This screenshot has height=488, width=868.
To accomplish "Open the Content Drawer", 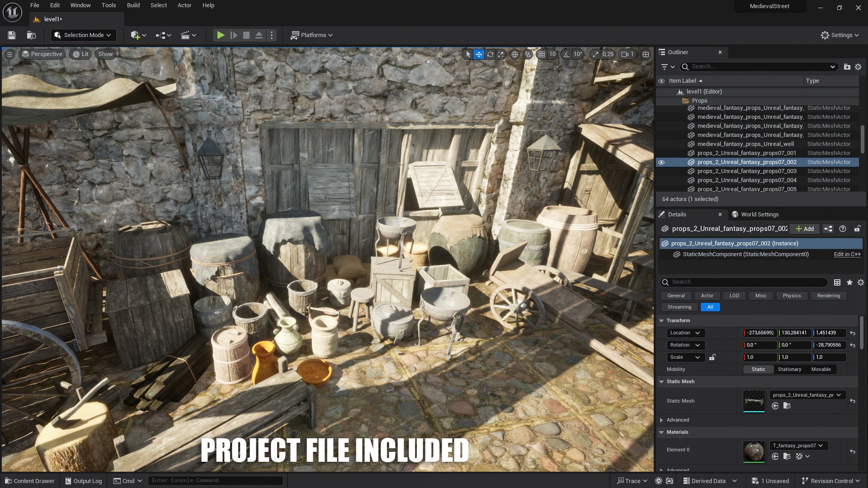I will [x=29, y=481].
